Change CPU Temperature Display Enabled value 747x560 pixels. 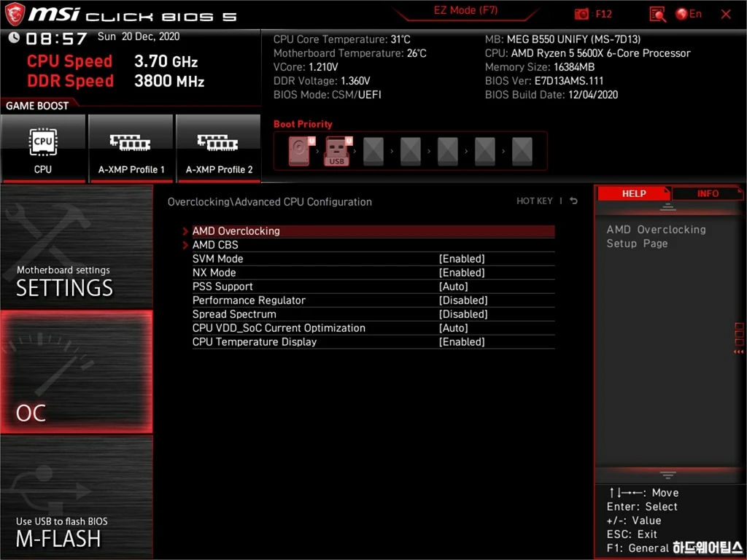coord(462,341)
